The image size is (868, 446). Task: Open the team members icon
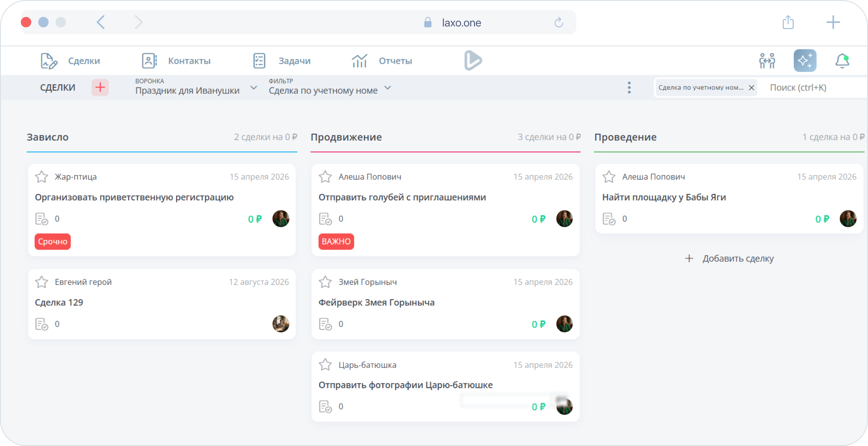point(767,61)
